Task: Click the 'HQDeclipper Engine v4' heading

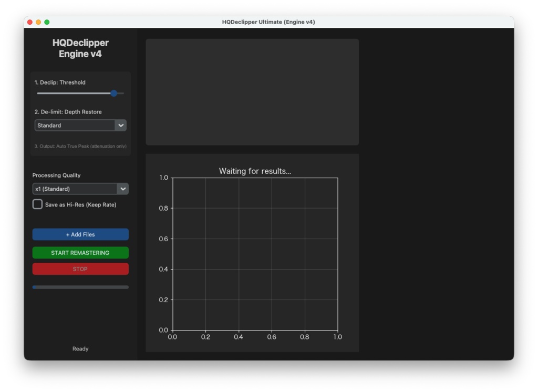Action: pos(80,48)
